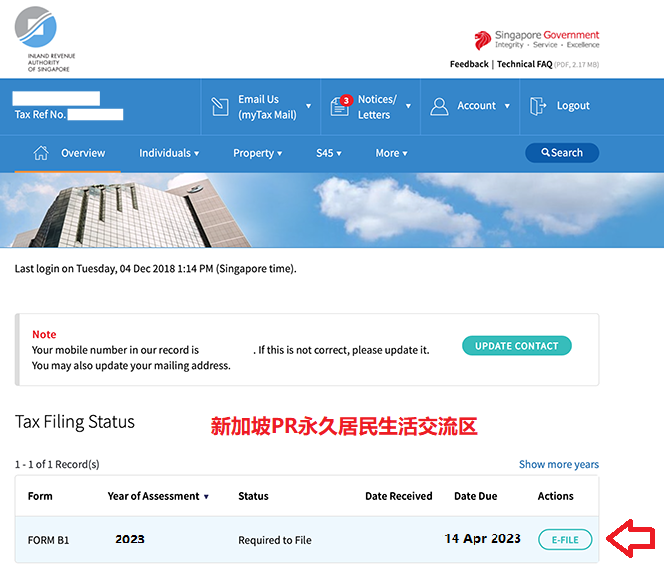Click the E-FILE button for Form B1
Screen dimensions: 665x565
pyautogui.click(x=565, y=540)
